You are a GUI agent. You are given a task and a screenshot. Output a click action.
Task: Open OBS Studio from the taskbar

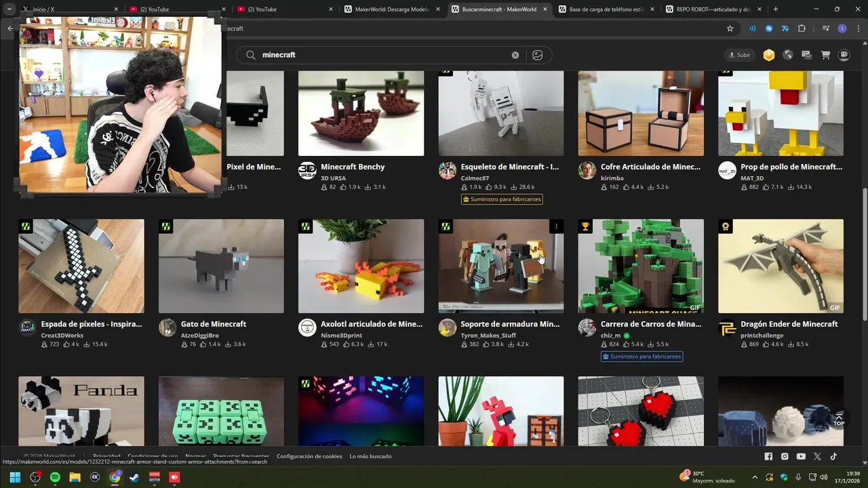pyautogui.click(x=35, y=477)
